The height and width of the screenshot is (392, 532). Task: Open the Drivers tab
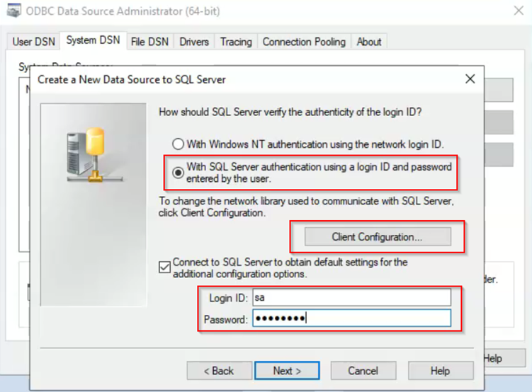(x=194, y=42)
